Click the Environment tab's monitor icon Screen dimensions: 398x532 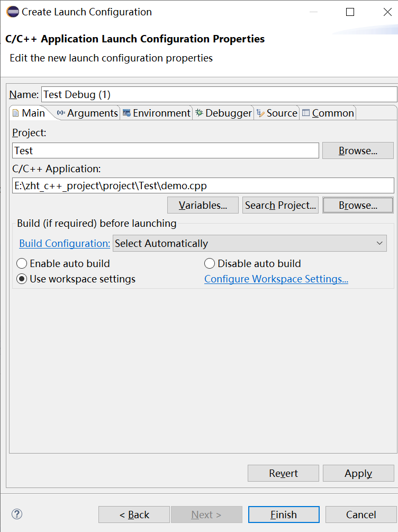click(x=127, y=112)
